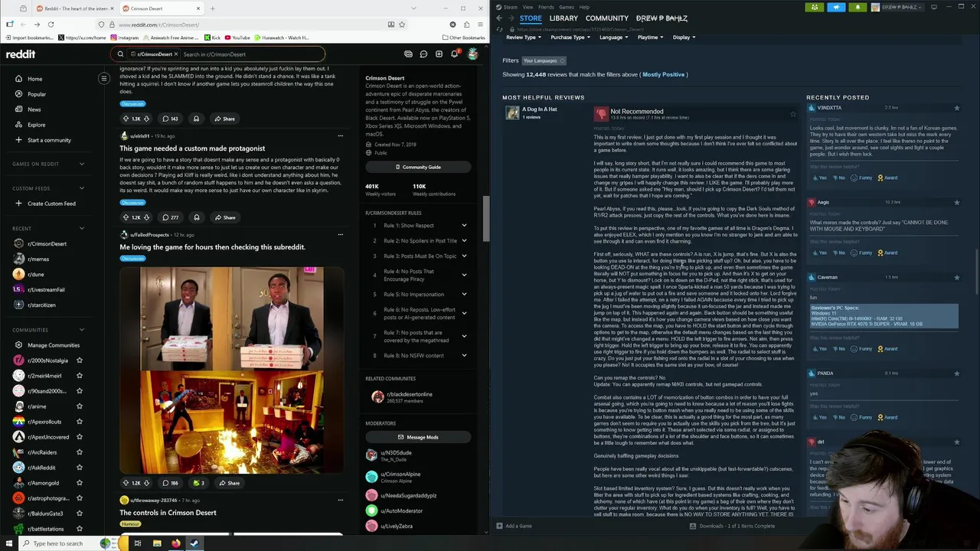980x551 pixels.
Task: Open Reddit advertise icon in header
Action: point(408,54)
